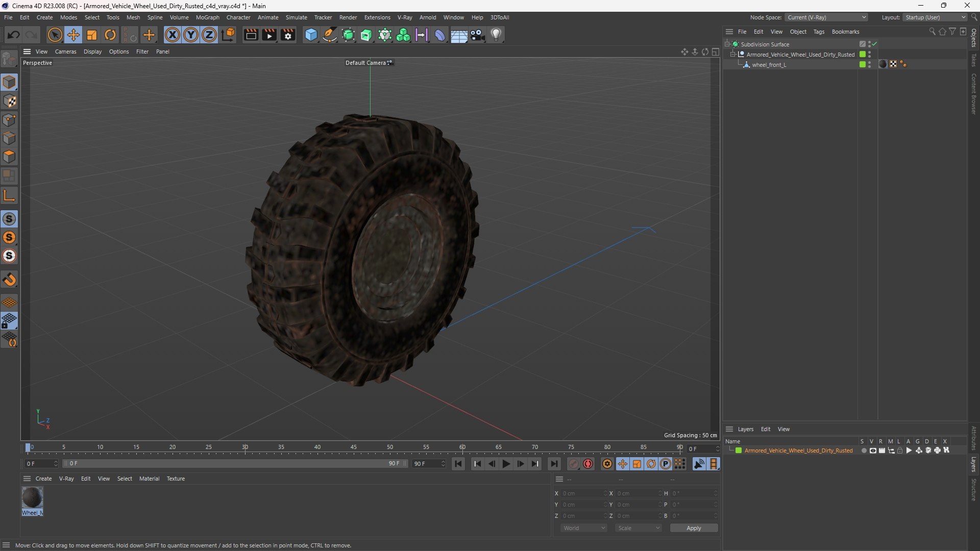Toggle wheel_front_L visibility dots
This screenshot has width=980, height=551.
coord(869,64)
